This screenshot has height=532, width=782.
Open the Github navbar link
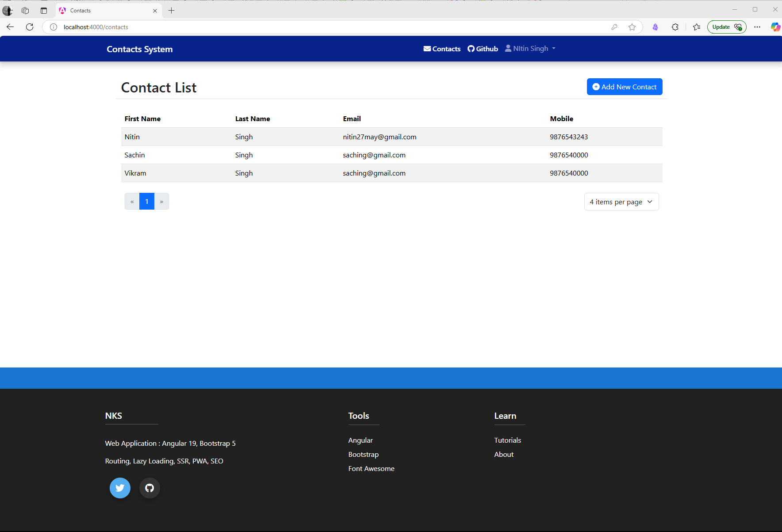coord(483,49)
